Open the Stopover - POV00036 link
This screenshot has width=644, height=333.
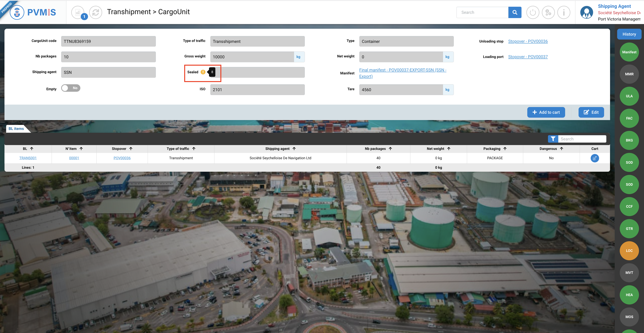[x=528, y=41]
